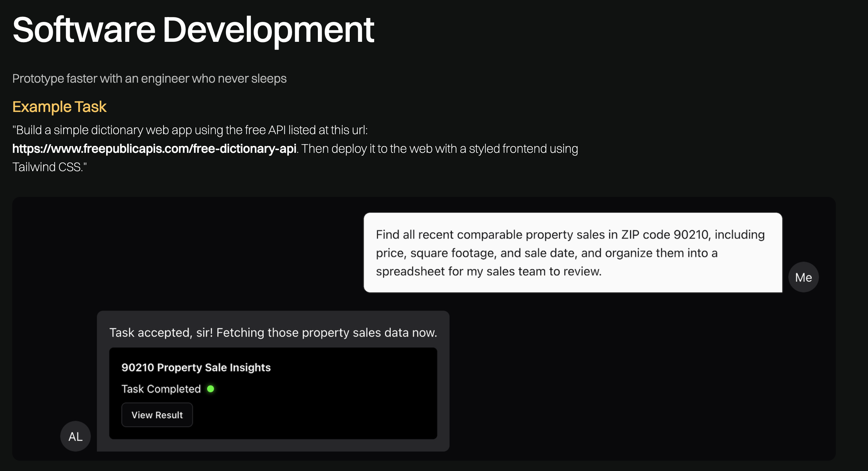Click the Me user avatar
868x471 pixels.
coord(803,277)
